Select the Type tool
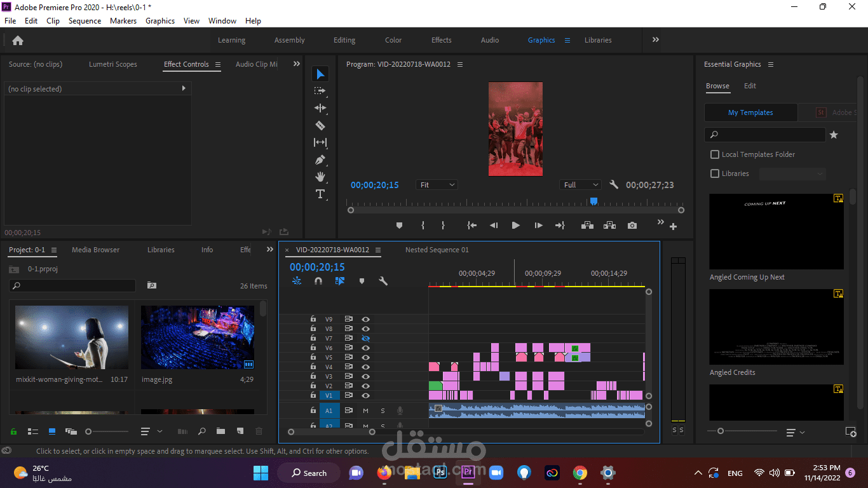The height and width of the screenshot is (488, 868). pos(320,194)
